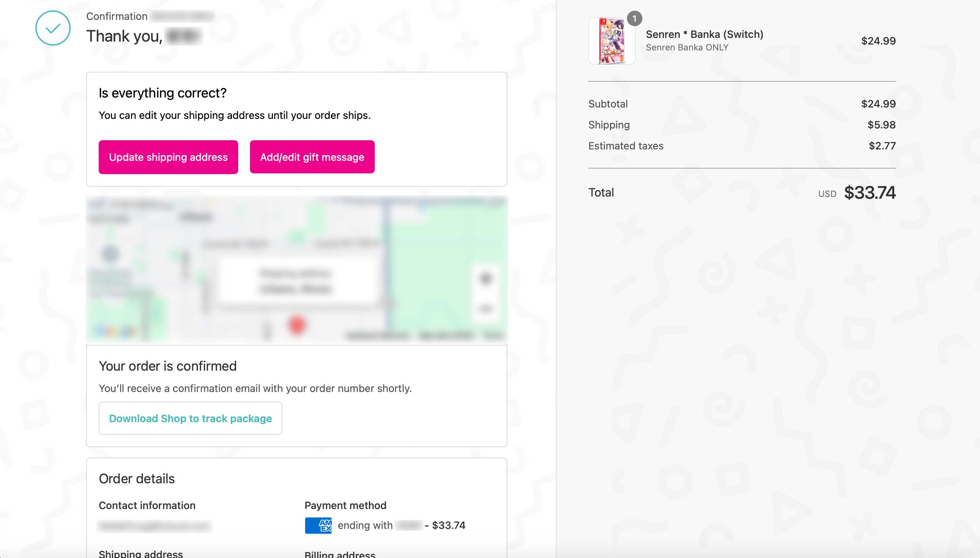The image size is (980, 558).
Task: Select the Senren * Banka (Switch) product title
Action: pyautogui.click(x=704, y=35)
